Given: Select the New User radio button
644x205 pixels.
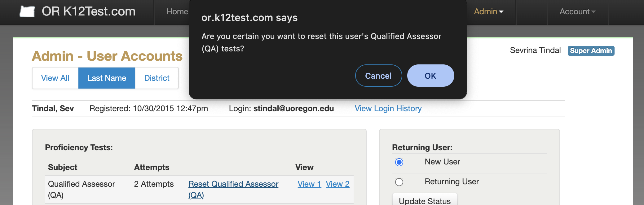Looking at the screenshot, I should pyautogui.click(x=399, y=162).
